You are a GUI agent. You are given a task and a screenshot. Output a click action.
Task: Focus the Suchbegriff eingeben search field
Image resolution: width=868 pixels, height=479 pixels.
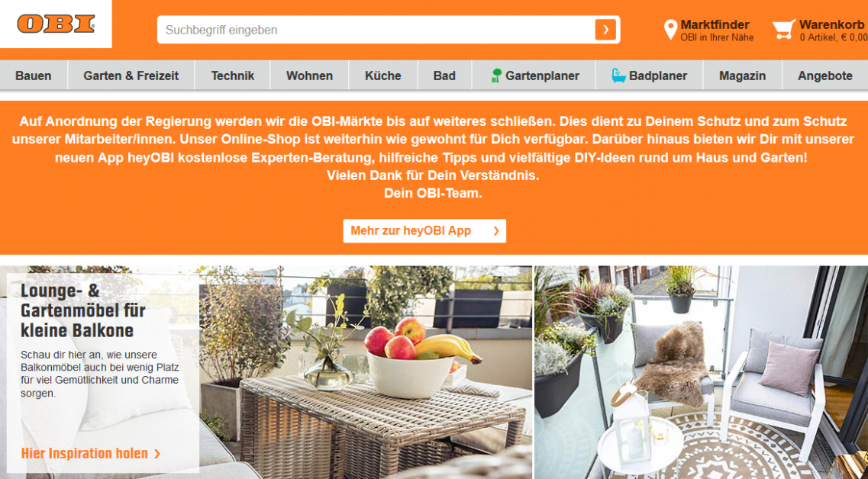coord(376,30)
